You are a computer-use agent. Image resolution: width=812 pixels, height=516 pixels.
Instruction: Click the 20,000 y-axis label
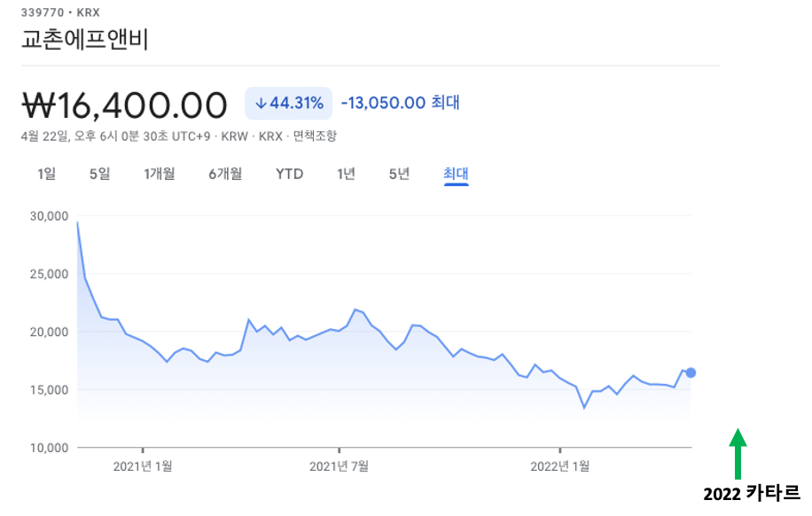49,332
